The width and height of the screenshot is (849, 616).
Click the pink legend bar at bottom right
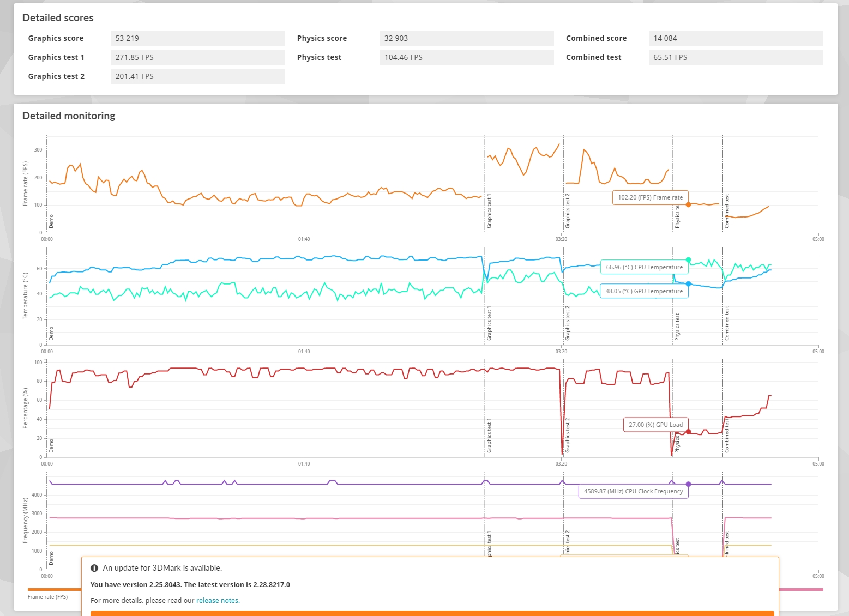pos(801,589)
